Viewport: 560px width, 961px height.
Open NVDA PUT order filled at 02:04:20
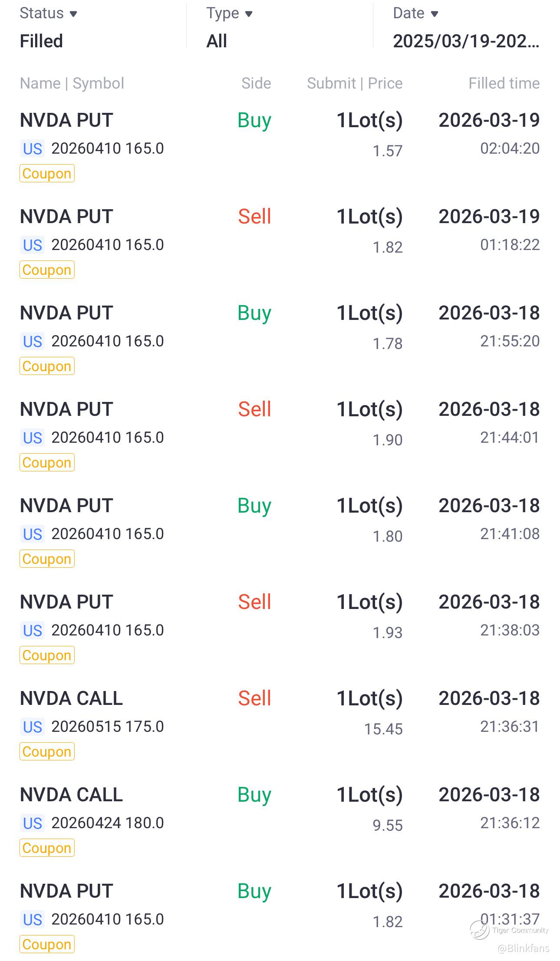coord(278,135)
